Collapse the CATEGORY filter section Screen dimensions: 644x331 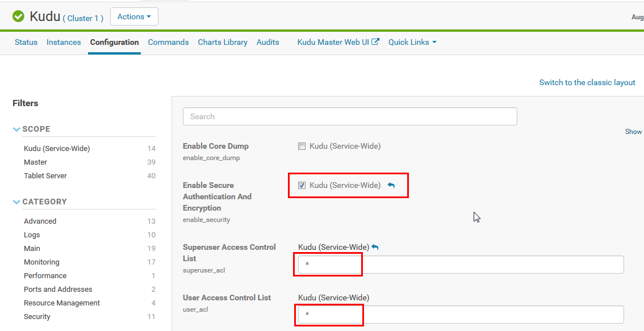[16, 202]
